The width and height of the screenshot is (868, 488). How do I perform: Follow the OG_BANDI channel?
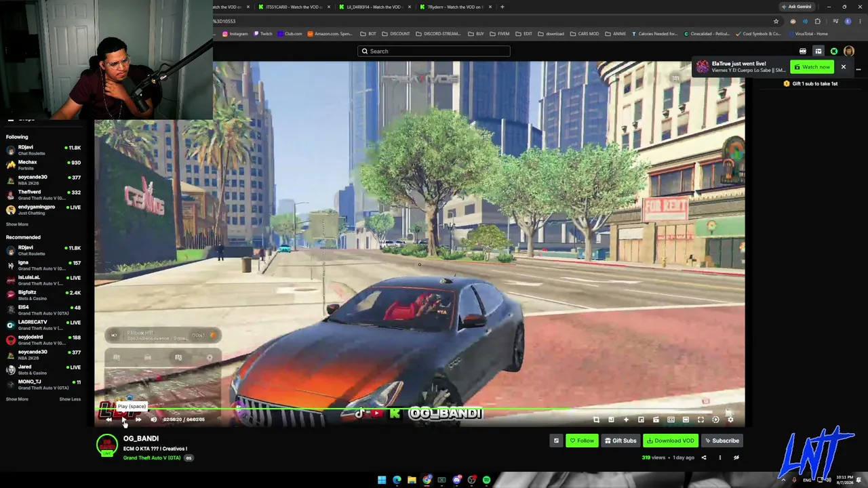[x=582, y=441]
